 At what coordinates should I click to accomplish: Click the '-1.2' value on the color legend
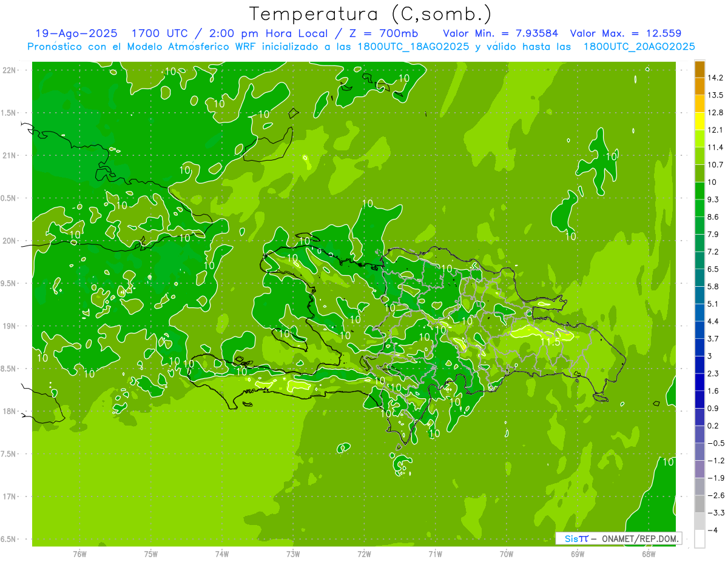[716, 460]
